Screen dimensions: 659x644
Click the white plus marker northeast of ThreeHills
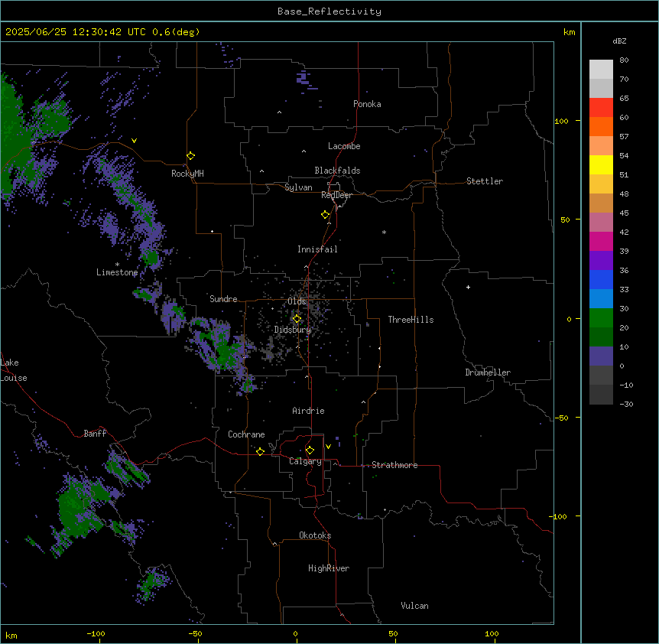click(x=468, y=287)
